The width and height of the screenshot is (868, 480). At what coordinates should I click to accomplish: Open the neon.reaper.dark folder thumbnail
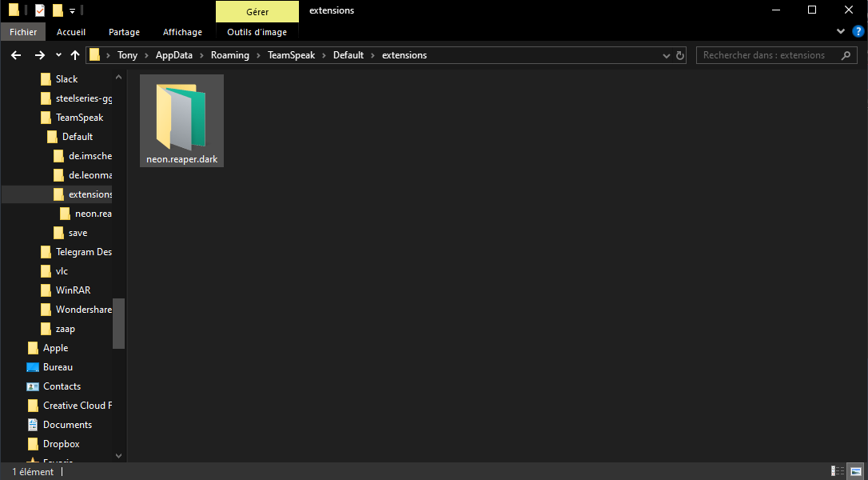pyautogui.click(x=181, y=120)
